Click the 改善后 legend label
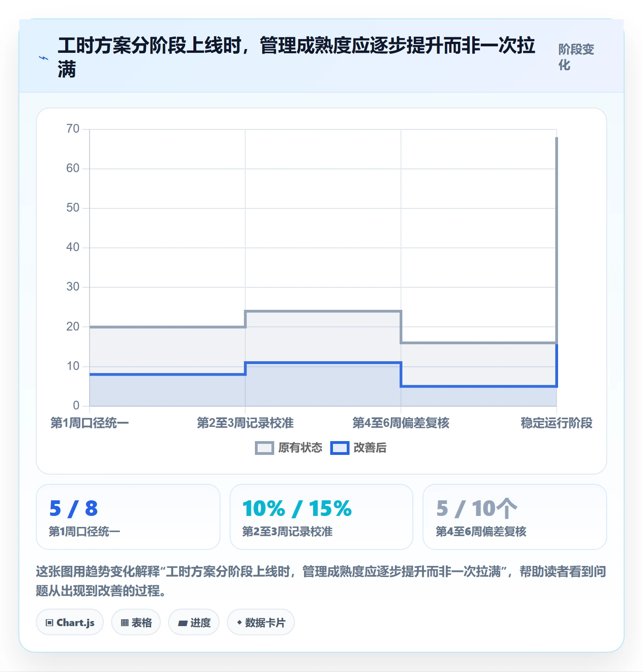 click(370, 448)
